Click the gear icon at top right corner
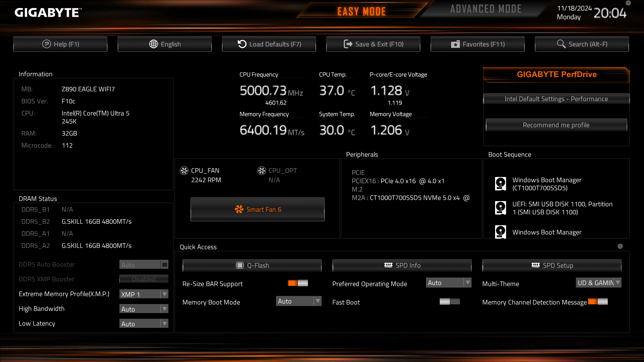644x362 pixels. pyautogui.click(x=628, y=3)
